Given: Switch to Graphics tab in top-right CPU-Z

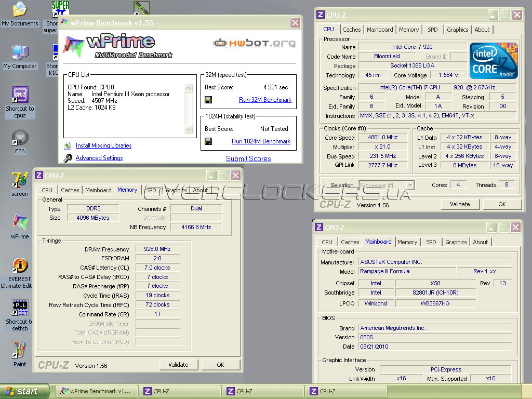Looking at the screenshot, I should coord(457,30).
